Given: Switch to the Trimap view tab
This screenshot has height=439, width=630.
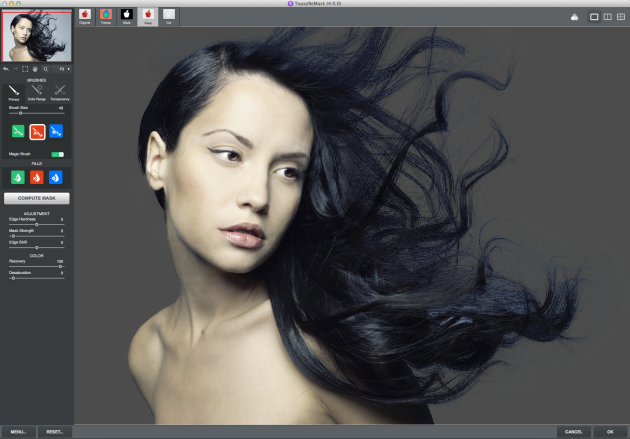Looking at the screenshot, I should (106, 17).
